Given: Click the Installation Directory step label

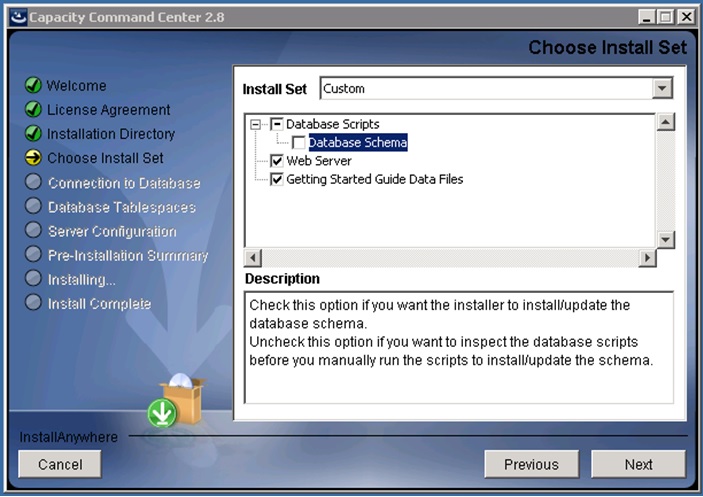Looking at the screenshot, I should click(111, 134).
